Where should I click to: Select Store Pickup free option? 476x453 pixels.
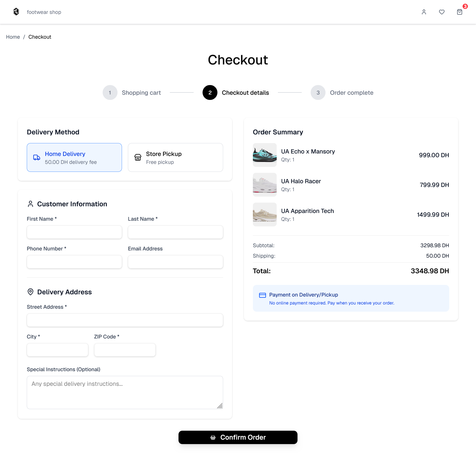[175, 157]
